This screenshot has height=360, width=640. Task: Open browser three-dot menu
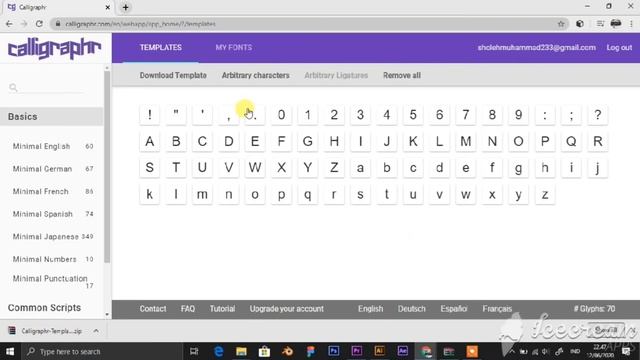pyautogui.click(x=631, y=24)
